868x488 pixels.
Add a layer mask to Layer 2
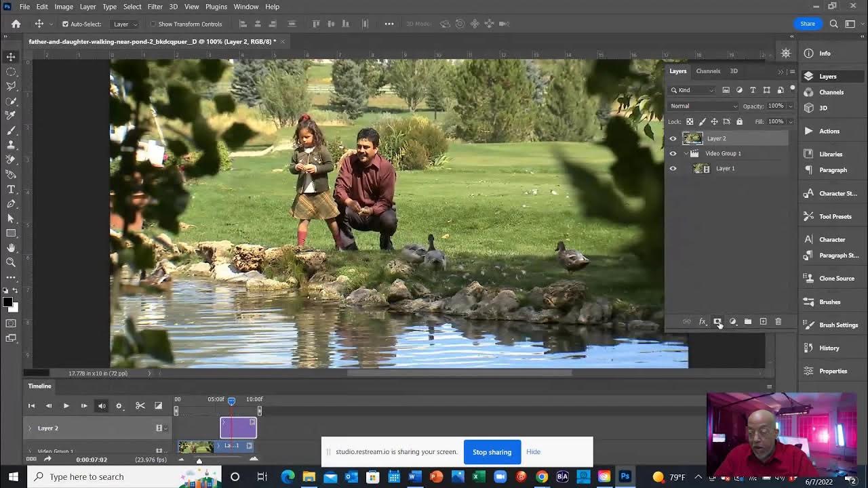(x=717, y=322)
